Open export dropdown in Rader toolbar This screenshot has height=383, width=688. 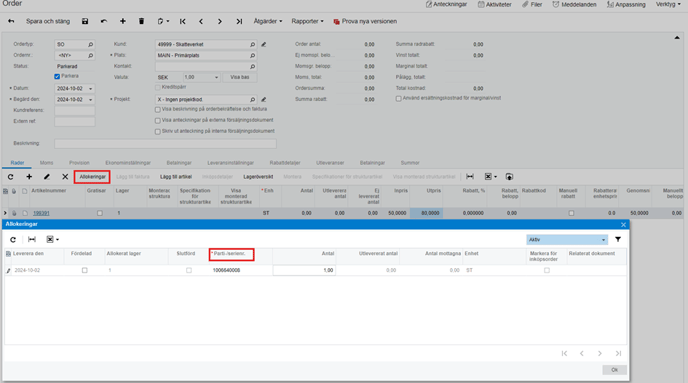tap(491, 176)
